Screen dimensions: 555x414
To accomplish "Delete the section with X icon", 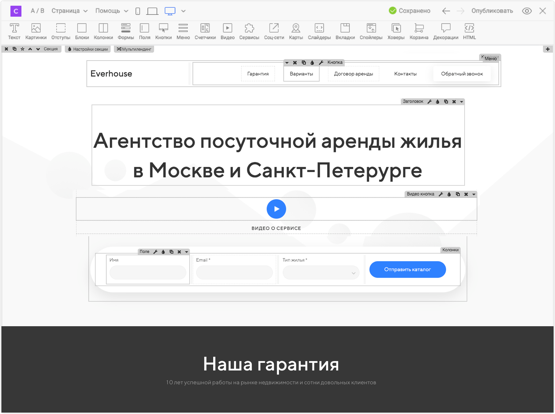I will click(6, 49).
